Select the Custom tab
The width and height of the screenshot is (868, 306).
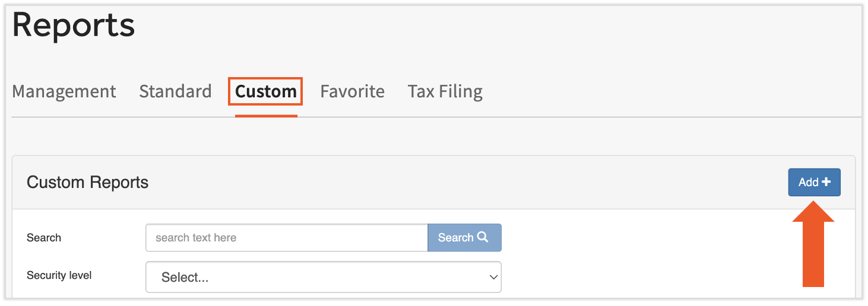point(265,91)
